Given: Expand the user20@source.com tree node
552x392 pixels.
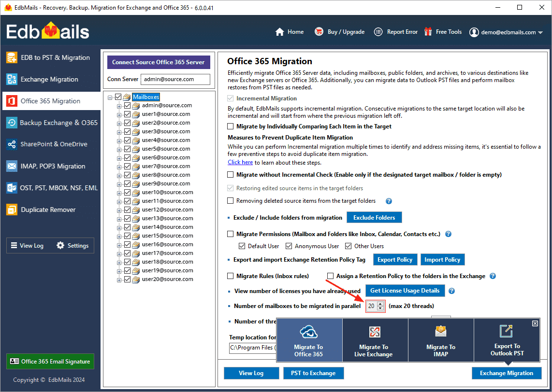Looking at the screenshot, I should coord(119,280).
